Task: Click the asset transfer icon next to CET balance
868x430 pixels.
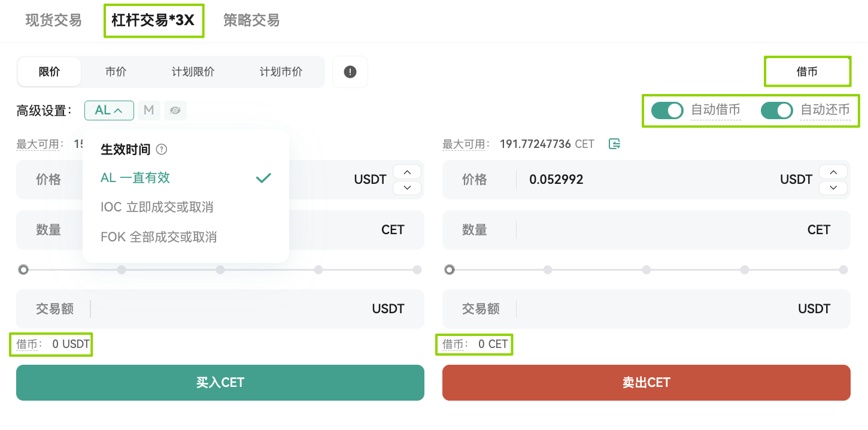Action: tap(615, 144)
